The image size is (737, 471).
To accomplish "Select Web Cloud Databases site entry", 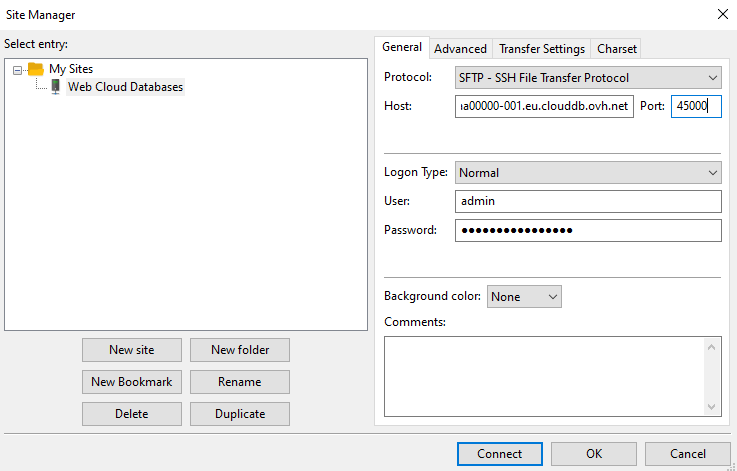I will click(125, 87).
